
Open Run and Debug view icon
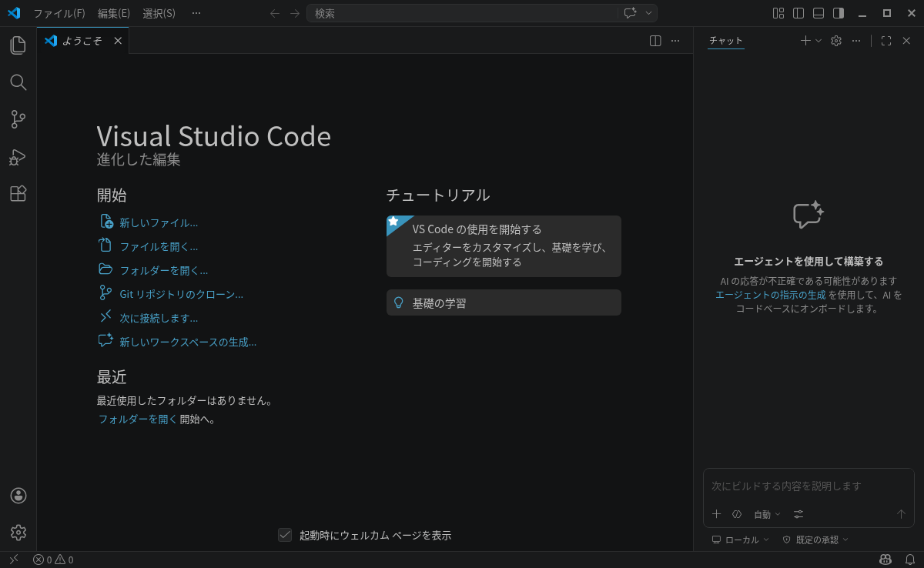coord(18,157)
